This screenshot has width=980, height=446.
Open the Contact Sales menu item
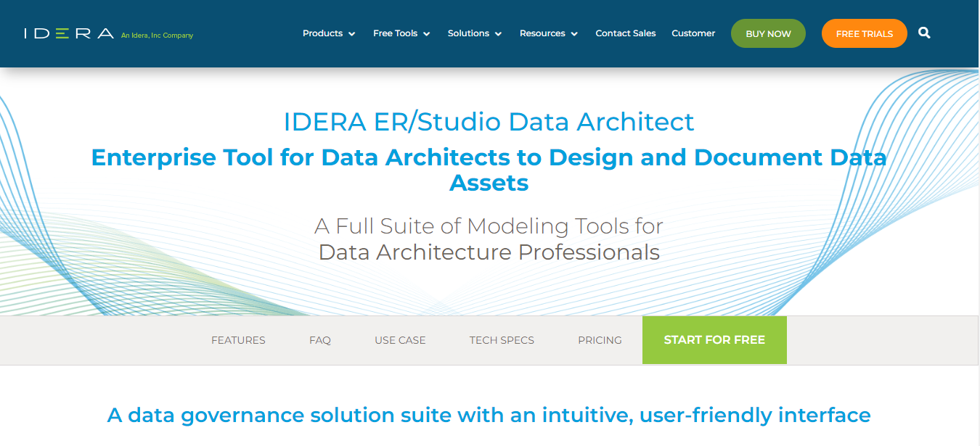625,33
